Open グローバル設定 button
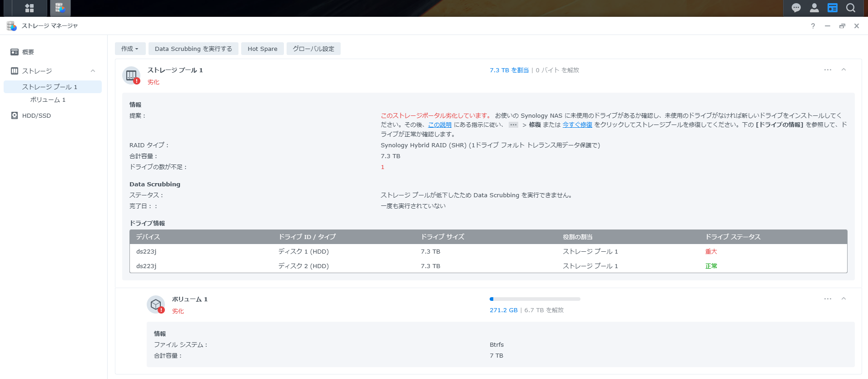Image resolution: width=868 pixels, height=379 pixels. pyautogui.click(x=313, y=49)
